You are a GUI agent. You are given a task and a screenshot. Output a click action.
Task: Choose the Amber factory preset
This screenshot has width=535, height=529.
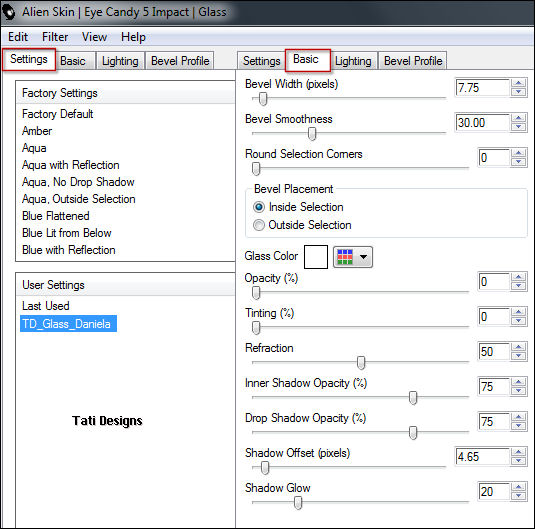tap(37, 131)
